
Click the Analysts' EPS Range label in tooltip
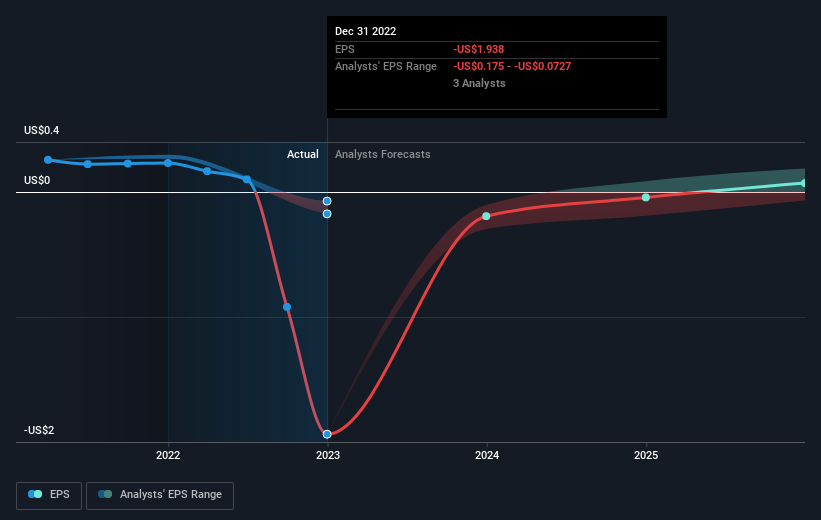[x=386, y=67]
